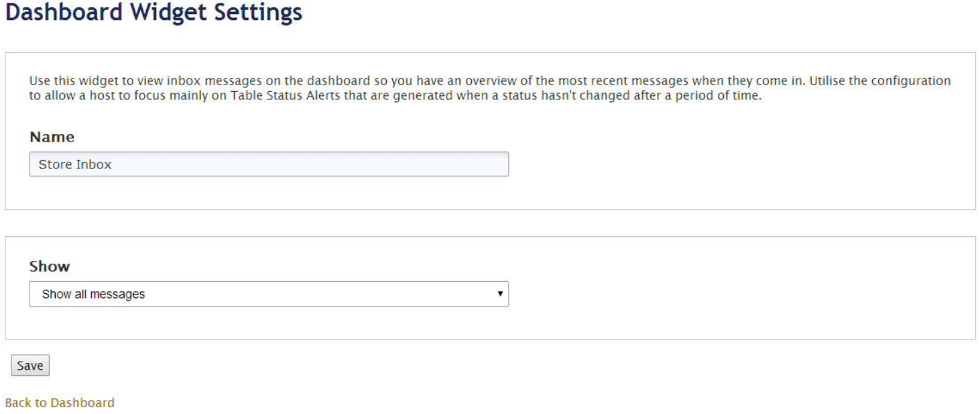The height and width of the screenshot is (414, 980).
Task: Click empty space right of Name field
Action: [x=737, y=164]
